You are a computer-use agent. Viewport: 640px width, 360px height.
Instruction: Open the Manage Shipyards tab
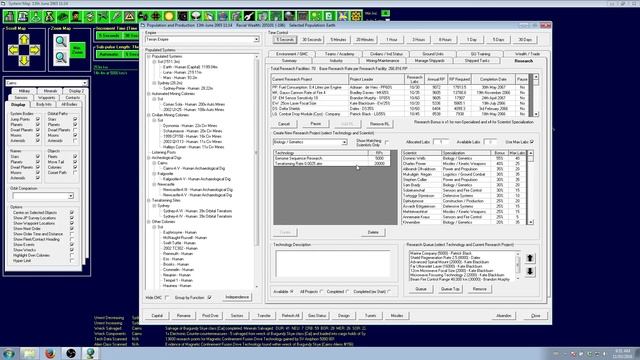429,60
